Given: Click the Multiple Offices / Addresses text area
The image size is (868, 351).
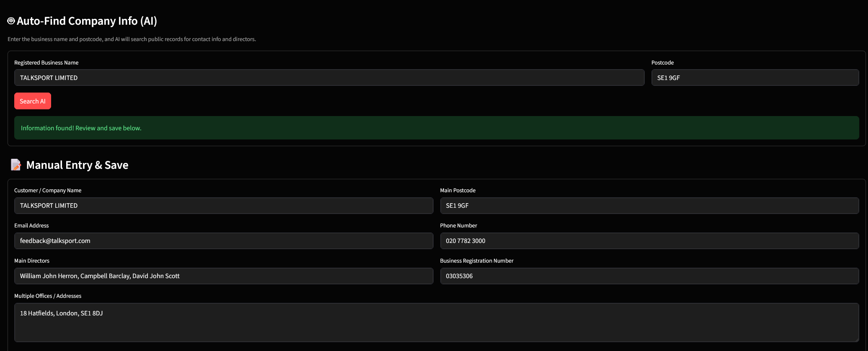Looking at the screenshot, I should pyautogui.click(x=437, y=323).
